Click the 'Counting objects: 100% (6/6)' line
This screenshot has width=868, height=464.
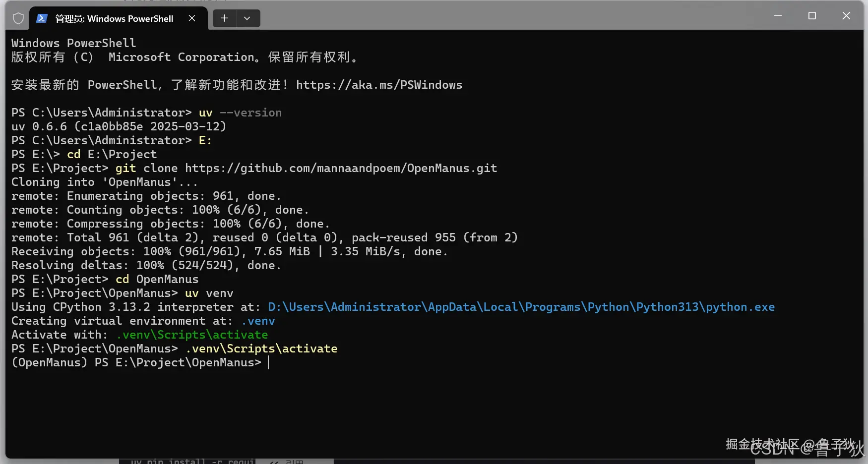[160, 210]
